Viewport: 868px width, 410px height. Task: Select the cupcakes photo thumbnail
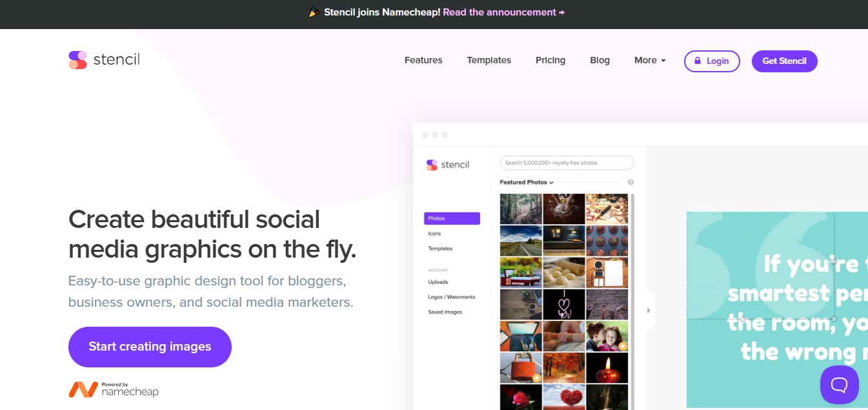607,240
